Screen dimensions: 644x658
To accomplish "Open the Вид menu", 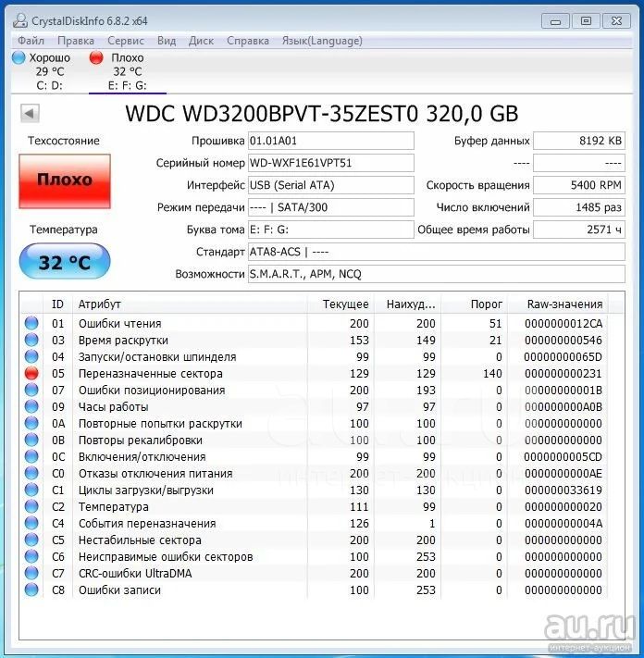I will pos(167,41).
